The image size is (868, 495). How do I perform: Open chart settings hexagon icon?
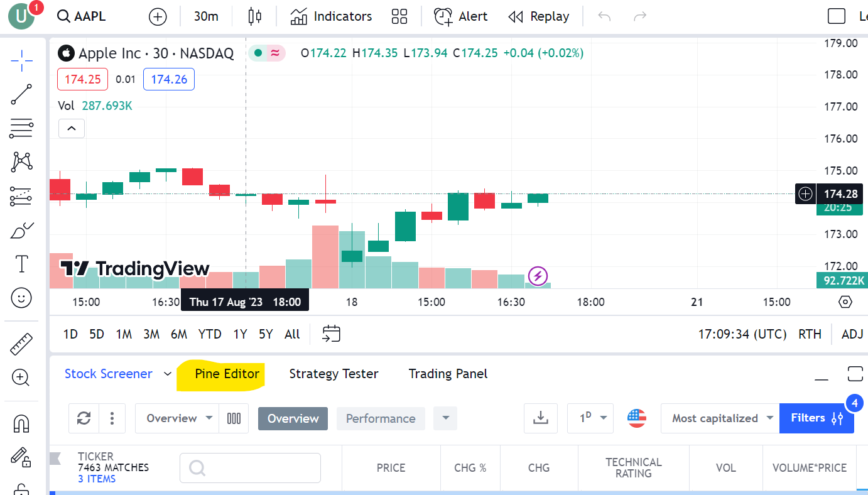845,302
